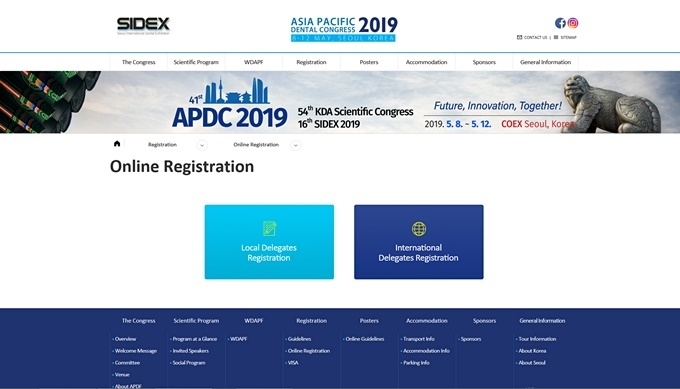The height and width of the screenshot is (389, 680).
Task: Open footer About Korea link
Action: pos(532,351)
